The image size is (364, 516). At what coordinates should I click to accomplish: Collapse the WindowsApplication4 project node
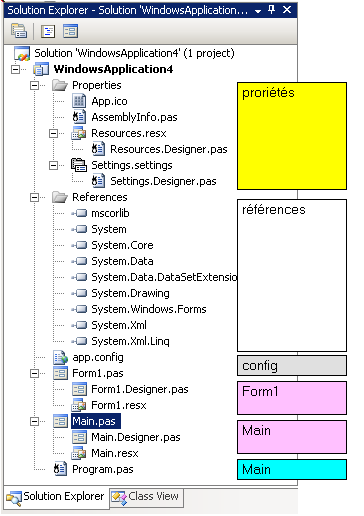[15, 69]
